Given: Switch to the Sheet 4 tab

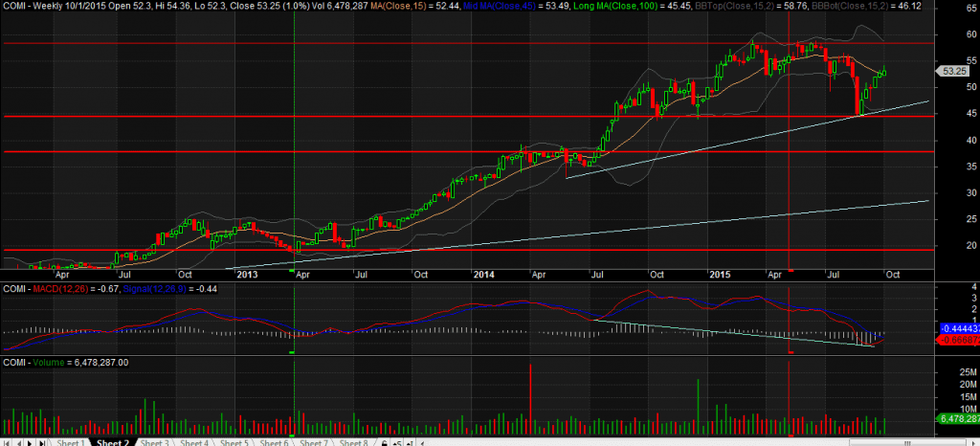Looking at the screenshot, I should 194,442.
